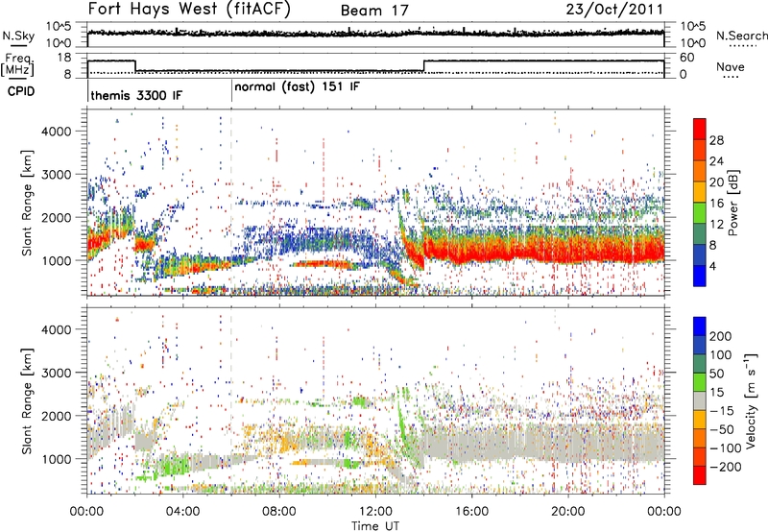The width and height of the screenshot is (768, 532).
Task: Click the '200' velocity colorbar tick
Action: point(721,336)
